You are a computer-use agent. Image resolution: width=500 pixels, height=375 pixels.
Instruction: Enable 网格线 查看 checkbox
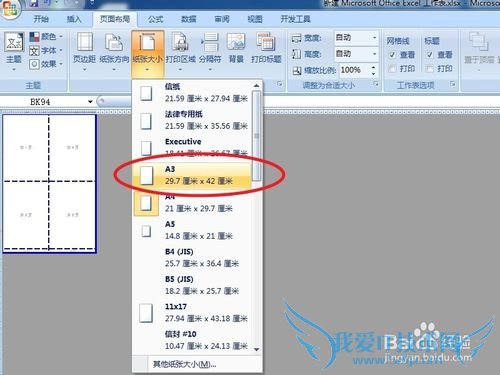pos(393,55)
